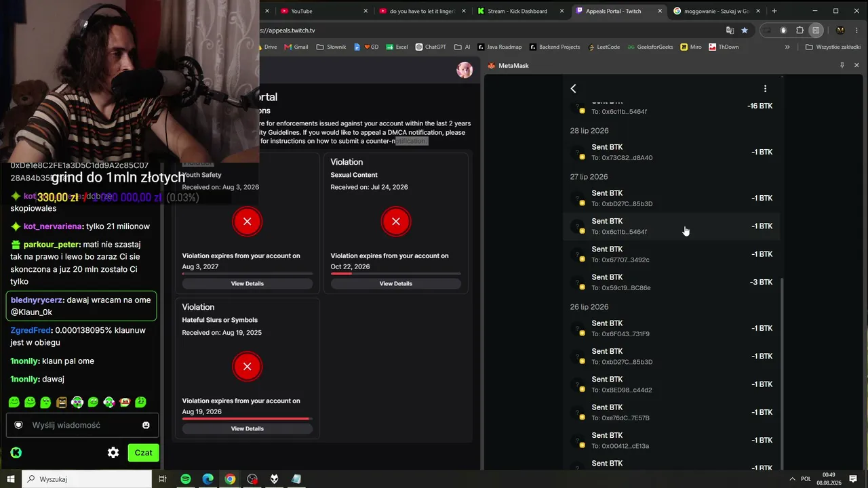This screenshot has width=868, height=488.
Task: Close the Appeals Portal - Twitch tab
Action: pyautogui.click(x=659, y=11)
